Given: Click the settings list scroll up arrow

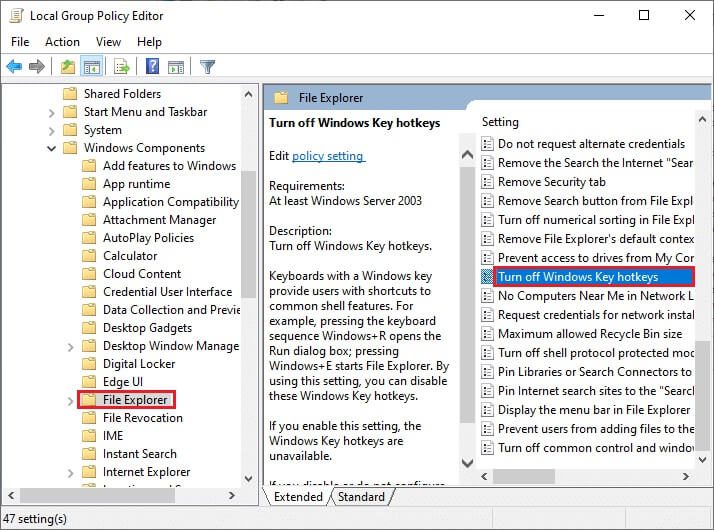Looking at the screenshot, I should pyautogui.click(x=702, y=120).
